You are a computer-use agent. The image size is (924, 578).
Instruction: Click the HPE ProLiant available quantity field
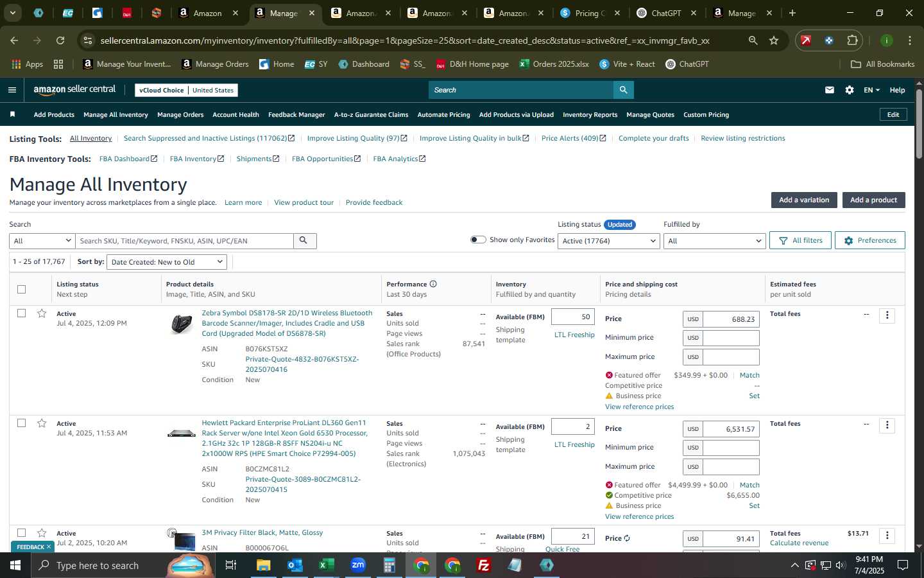click(573, 426)
